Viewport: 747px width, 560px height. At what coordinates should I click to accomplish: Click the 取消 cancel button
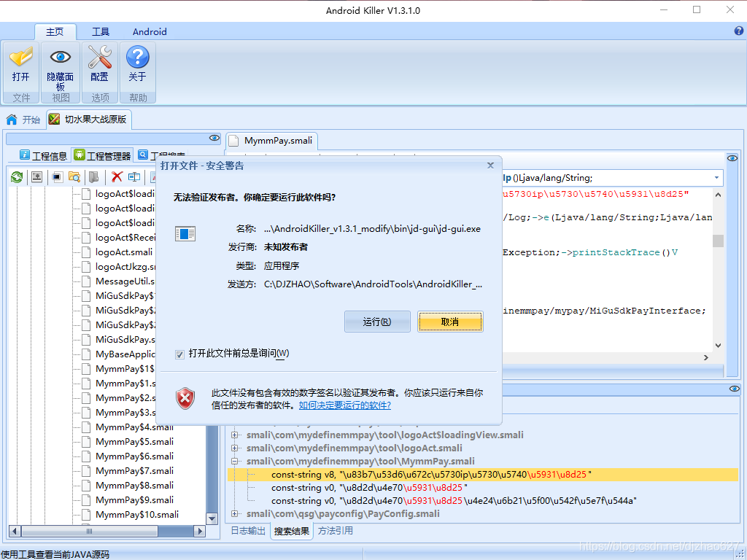(450, 322)
